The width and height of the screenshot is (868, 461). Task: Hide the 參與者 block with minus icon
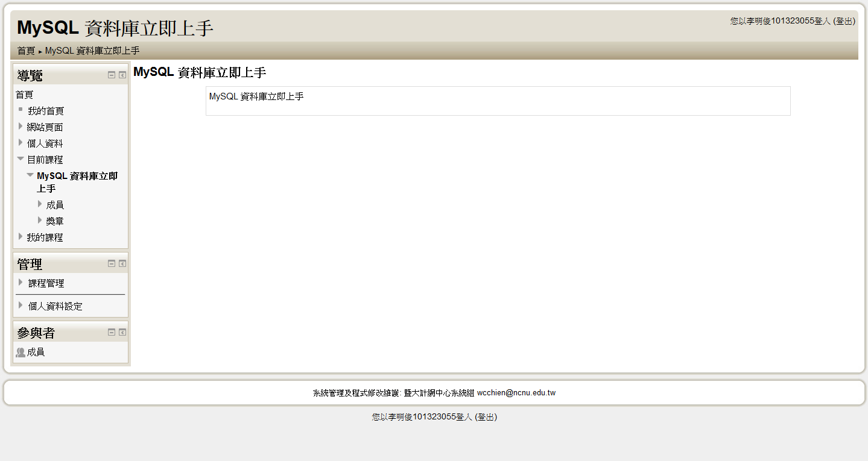(112, 333)
